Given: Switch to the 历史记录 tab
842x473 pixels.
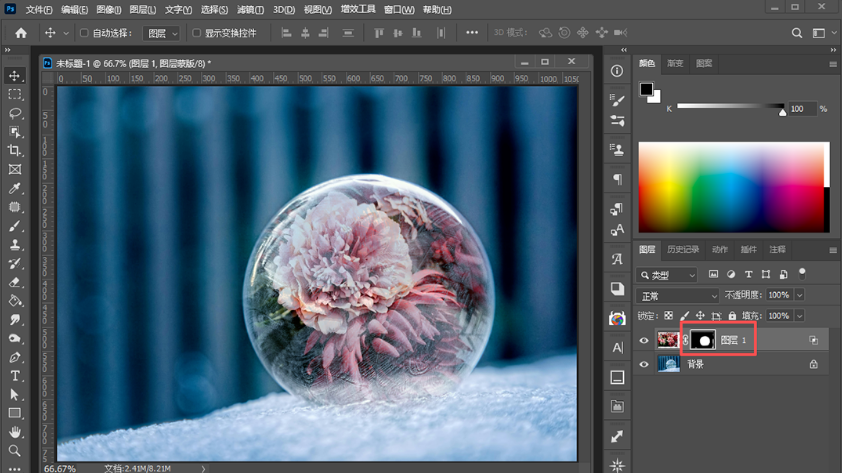Looking at the screenshot, I should pyautogui.click(x=683, y=250).
